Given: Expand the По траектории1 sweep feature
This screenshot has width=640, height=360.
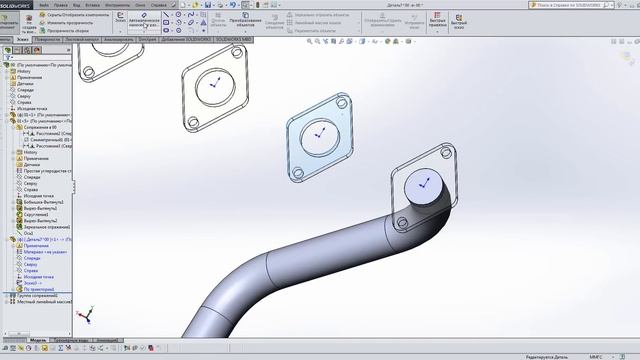Looking at the screenshot, I should click(13, 289).
